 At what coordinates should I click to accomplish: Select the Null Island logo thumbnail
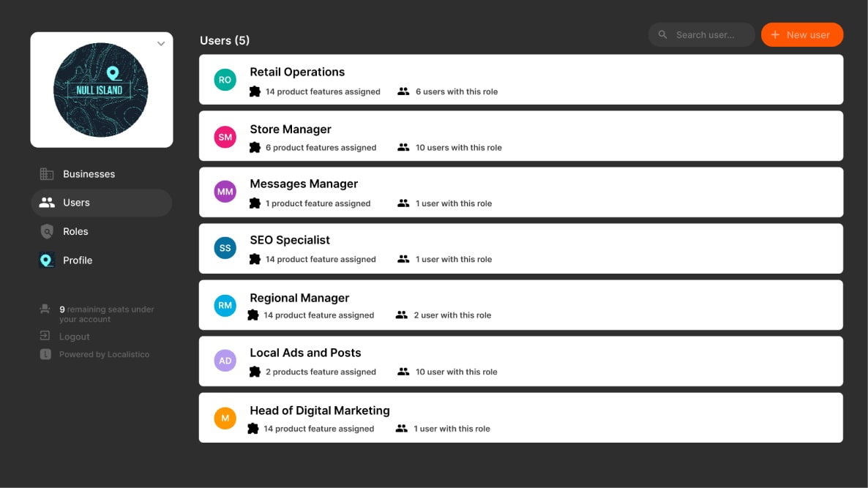[x=101, y=90]
